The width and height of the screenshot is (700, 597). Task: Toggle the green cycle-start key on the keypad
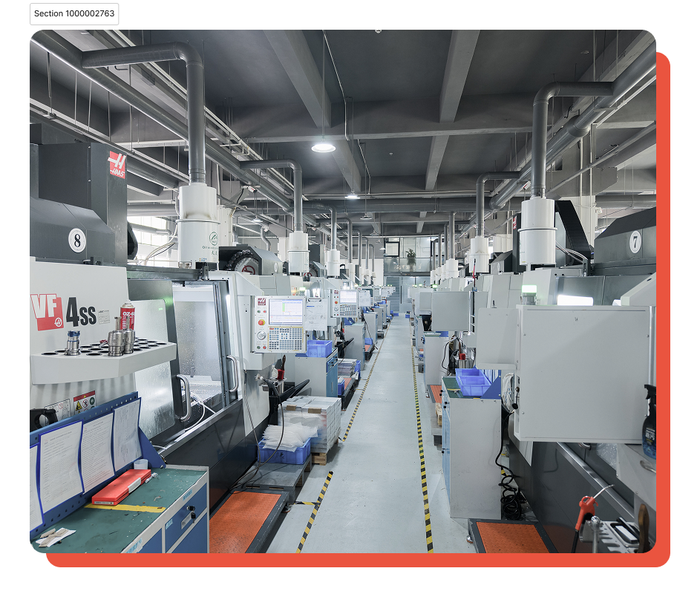point(258,347)
